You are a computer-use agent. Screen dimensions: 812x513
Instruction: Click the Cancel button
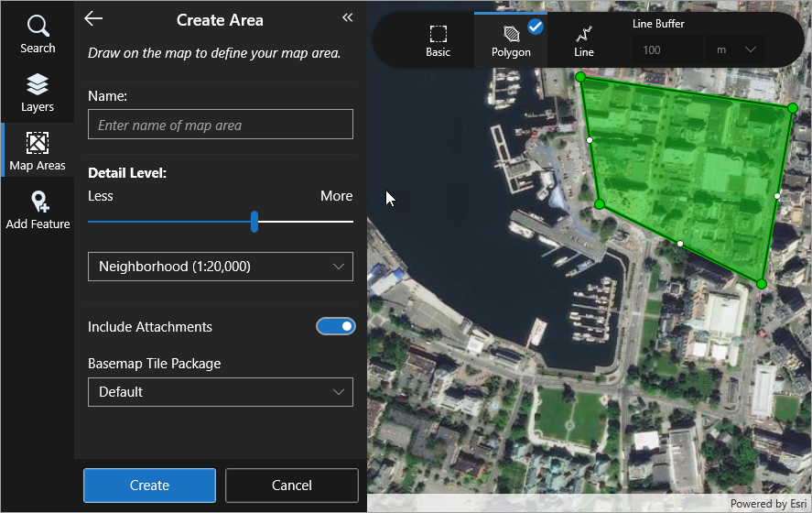291,485
